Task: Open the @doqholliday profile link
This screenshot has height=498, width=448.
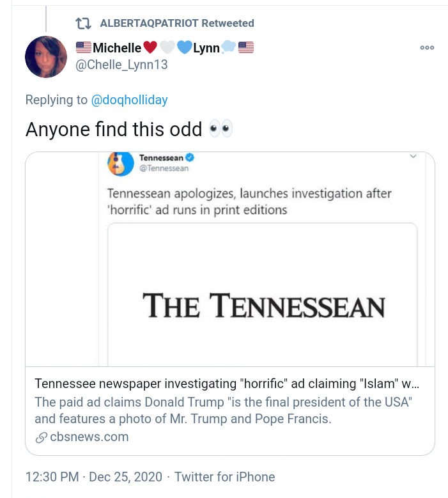Action: tap(129, 100)
